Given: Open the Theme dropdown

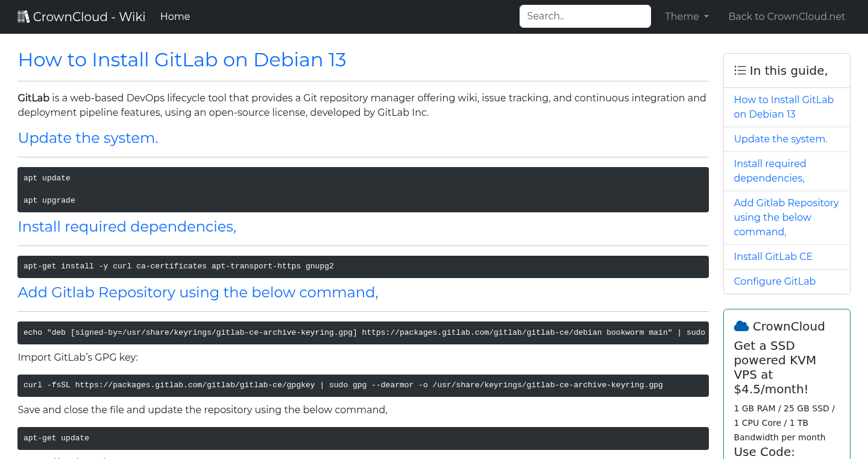Looking at the screenshot, I should click(686, 16).
